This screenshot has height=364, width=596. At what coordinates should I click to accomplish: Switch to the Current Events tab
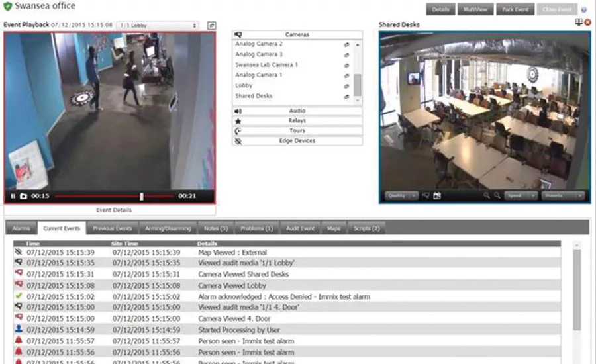[x=62, y=228]
